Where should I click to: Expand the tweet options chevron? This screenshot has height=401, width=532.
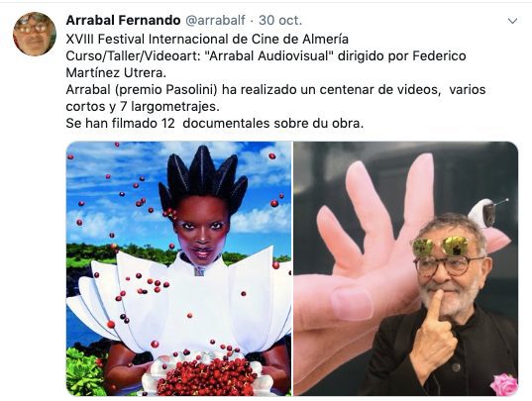pos(512,21)
